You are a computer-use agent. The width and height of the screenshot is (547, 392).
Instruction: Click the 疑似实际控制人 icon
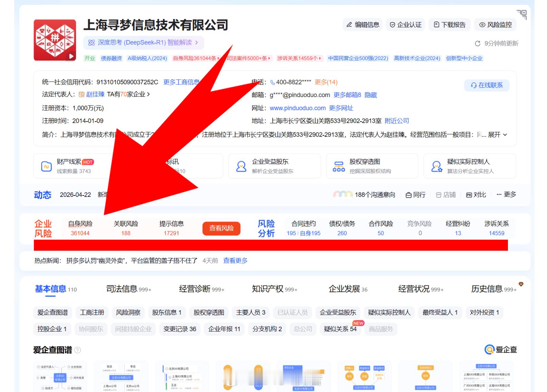[x=437, y=166]
